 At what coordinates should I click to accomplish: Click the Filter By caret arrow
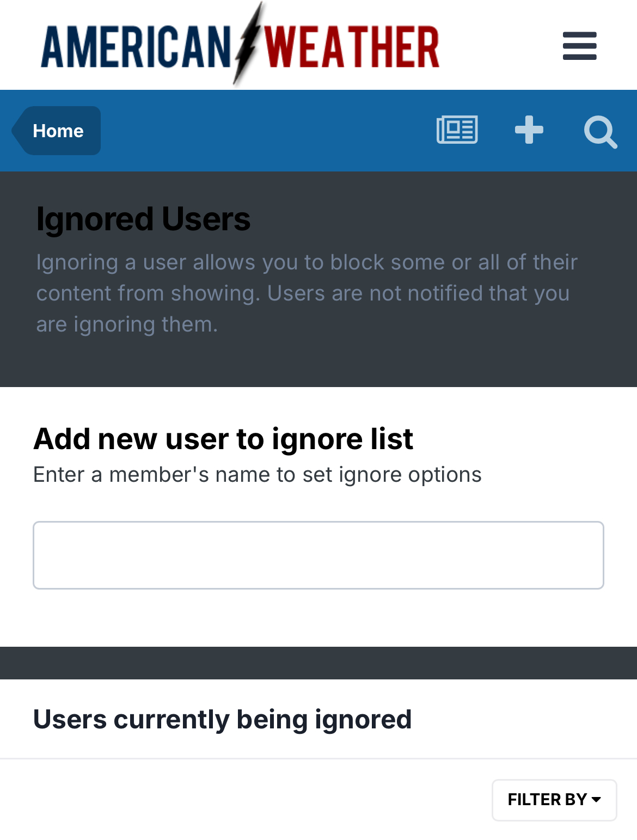596,799
